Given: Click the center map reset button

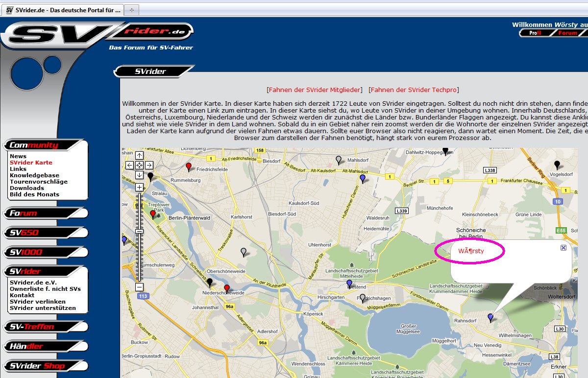Looking at the screenshot, I should tap(139, 165).
